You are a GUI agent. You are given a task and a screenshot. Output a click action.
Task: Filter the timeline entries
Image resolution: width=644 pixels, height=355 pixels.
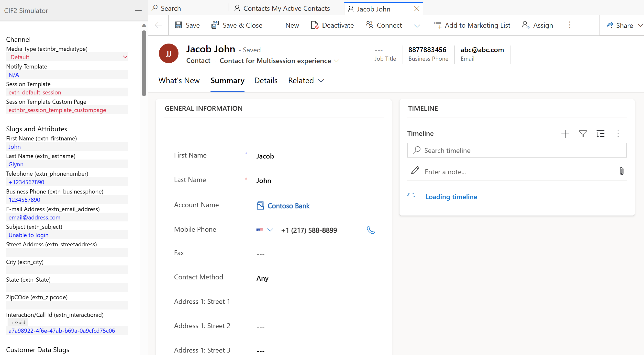(583, 134)
